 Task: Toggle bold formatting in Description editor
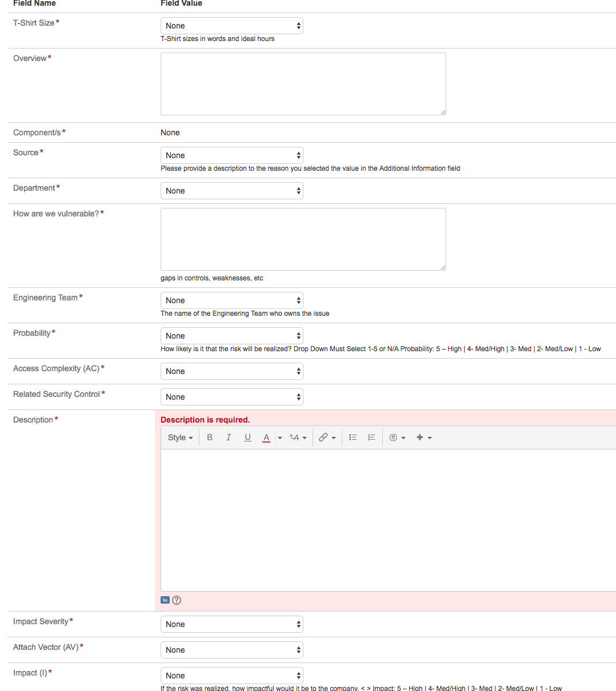pos(210,437)
